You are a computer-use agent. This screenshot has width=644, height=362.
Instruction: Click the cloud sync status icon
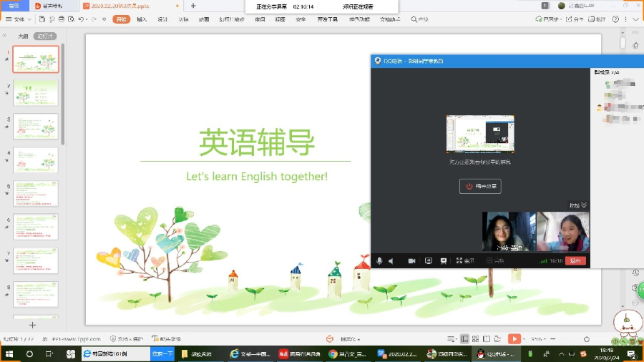coord(538,19)
